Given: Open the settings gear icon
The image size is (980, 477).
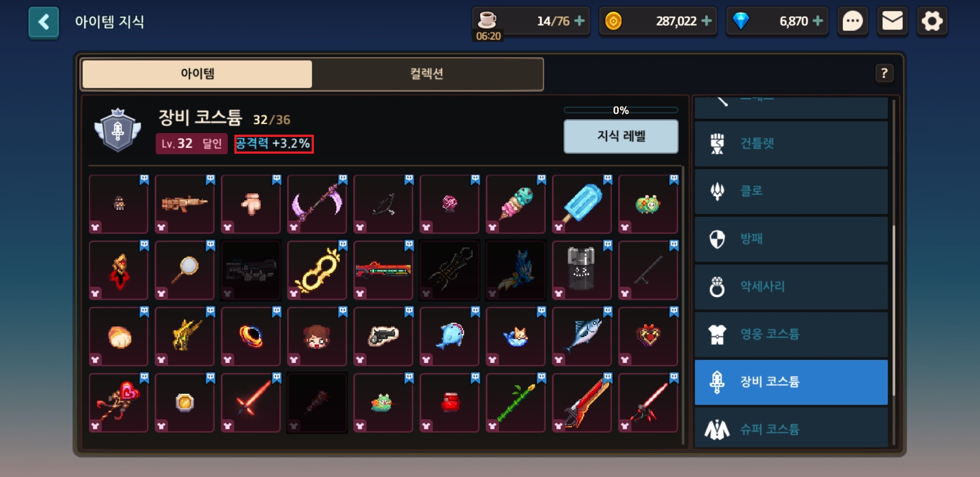Looking at the screenshot, I should click(932, 21).
